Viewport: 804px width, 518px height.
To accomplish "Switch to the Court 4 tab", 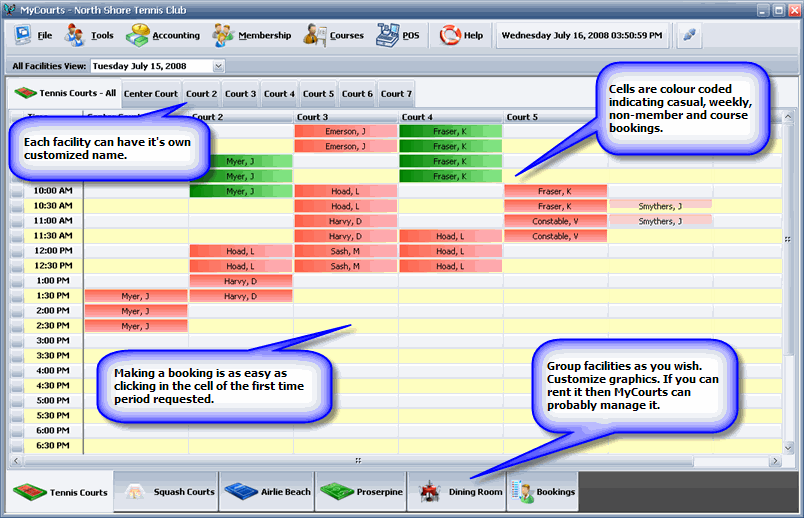I will pyautogui.click(x=279, y=93).
